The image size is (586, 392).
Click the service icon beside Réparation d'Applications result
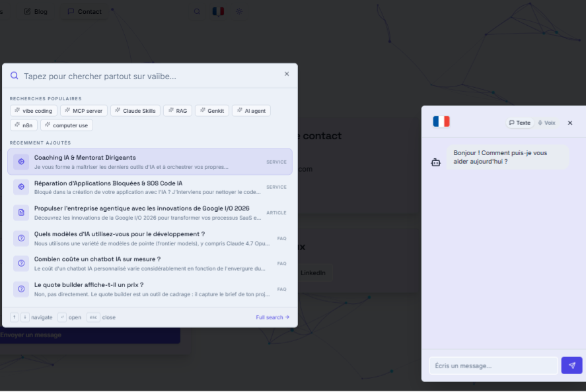pos(21,187)
